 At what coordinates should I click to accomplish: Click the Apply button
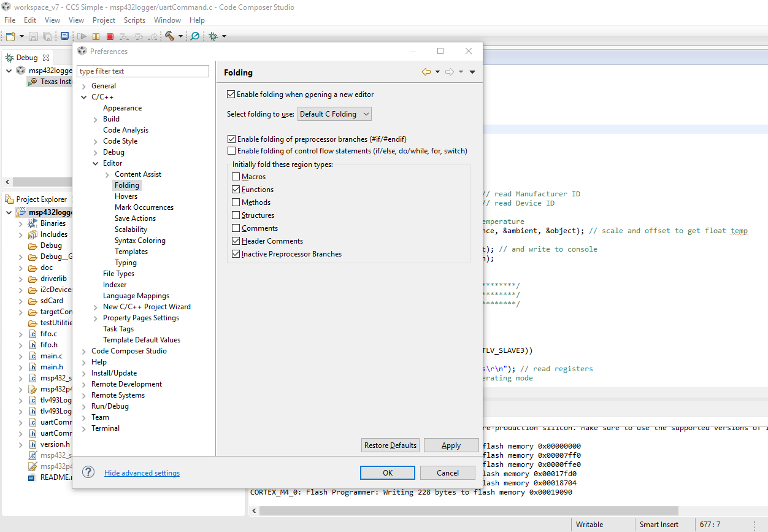coord(451,445)
